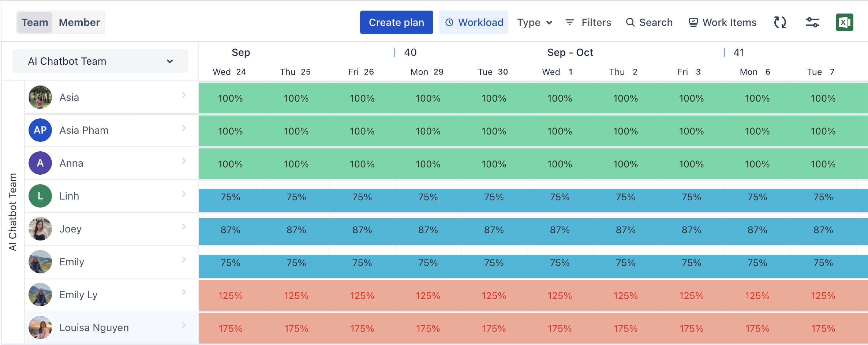Screen dimensions: 868x345
Task: Open the AI Chatbot Team dropdown
Action: click(x=100, y=61)
